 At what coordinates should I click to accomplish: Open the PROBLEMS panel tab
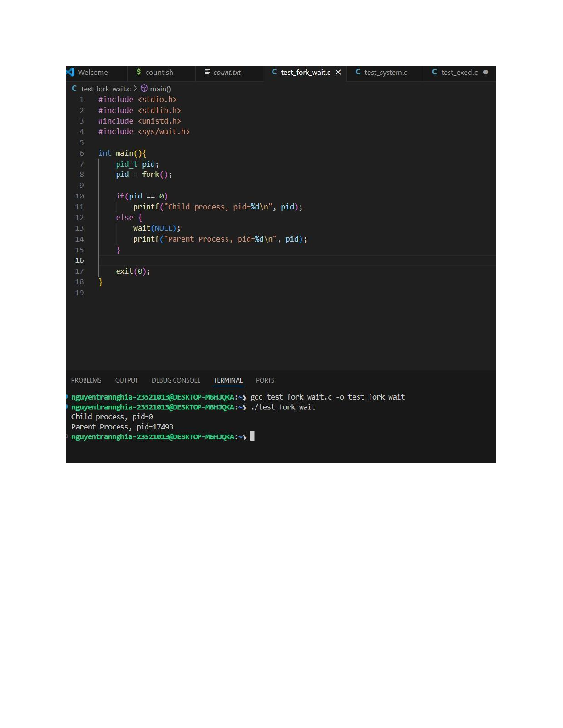(86, 380)
